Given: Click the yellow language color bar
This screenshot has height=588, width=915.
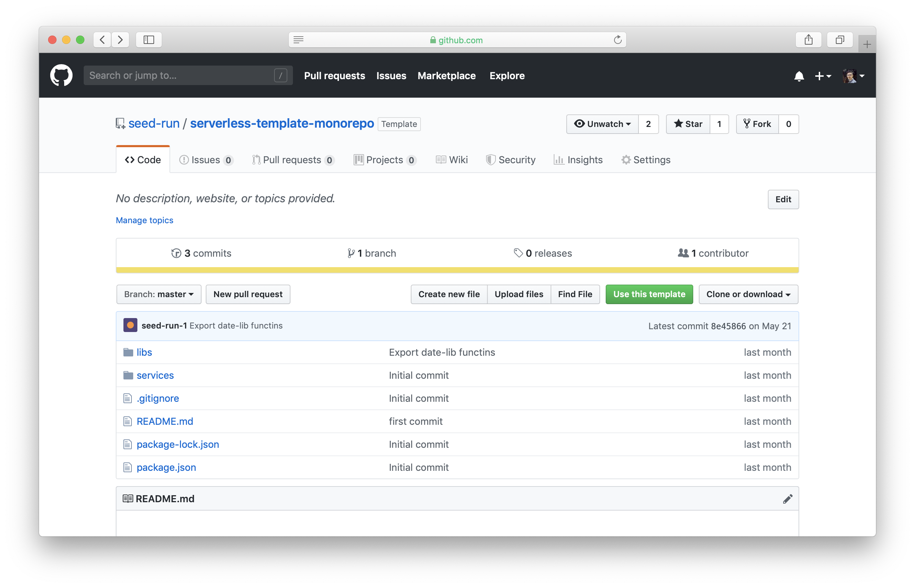Looking at the screenshot, I should [x=457, y=270].
